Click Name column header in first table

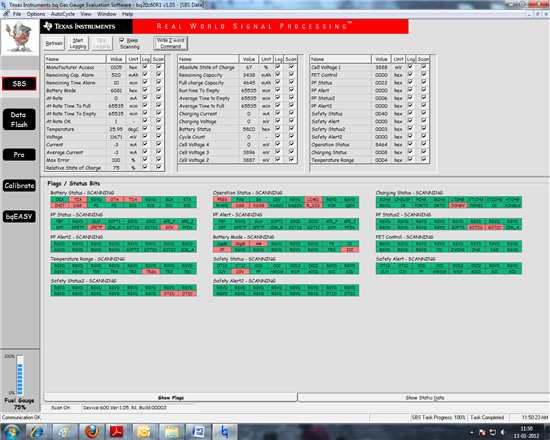click(75, 59)
